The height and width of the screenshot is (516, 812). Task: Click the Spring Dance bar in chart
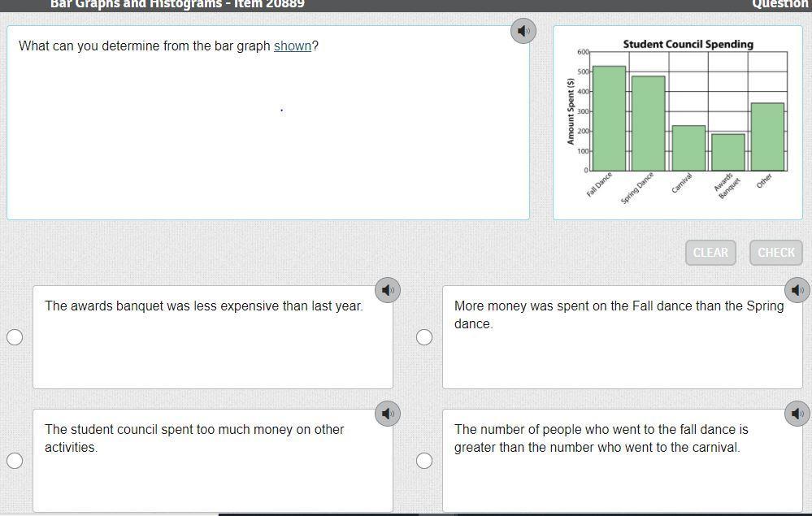point(648,124)
